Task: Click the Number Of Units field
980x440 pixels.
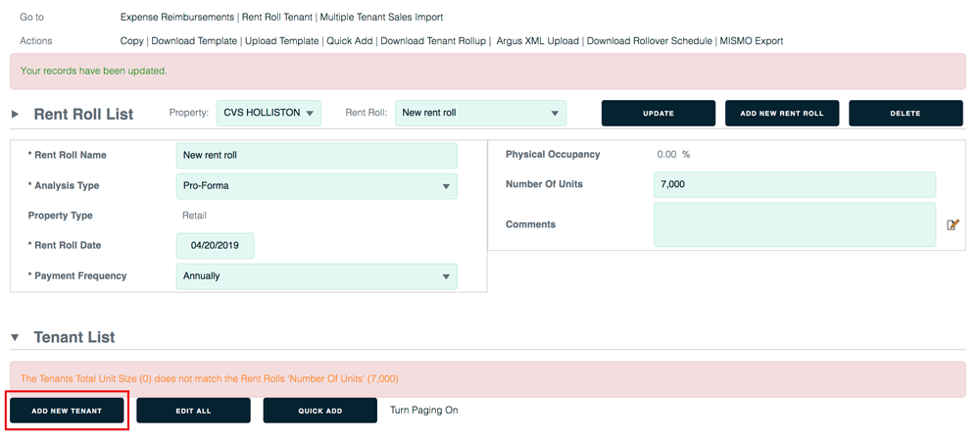Action: [x=795, y=185]
